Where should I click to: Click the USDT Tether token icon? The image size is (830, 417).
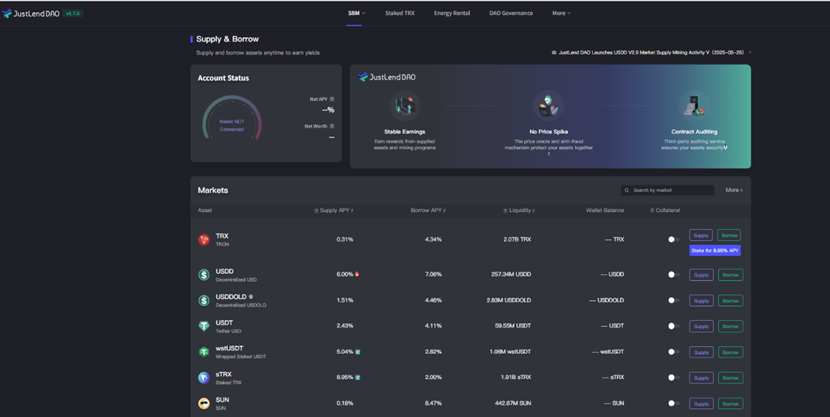point(204,326)
